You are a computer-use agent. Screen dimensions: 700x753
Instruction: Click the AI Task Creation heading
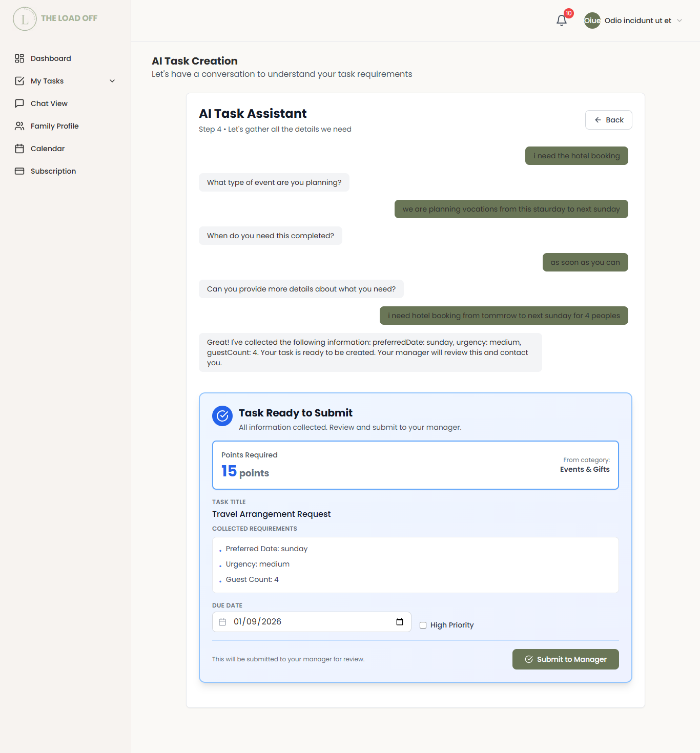195,61
